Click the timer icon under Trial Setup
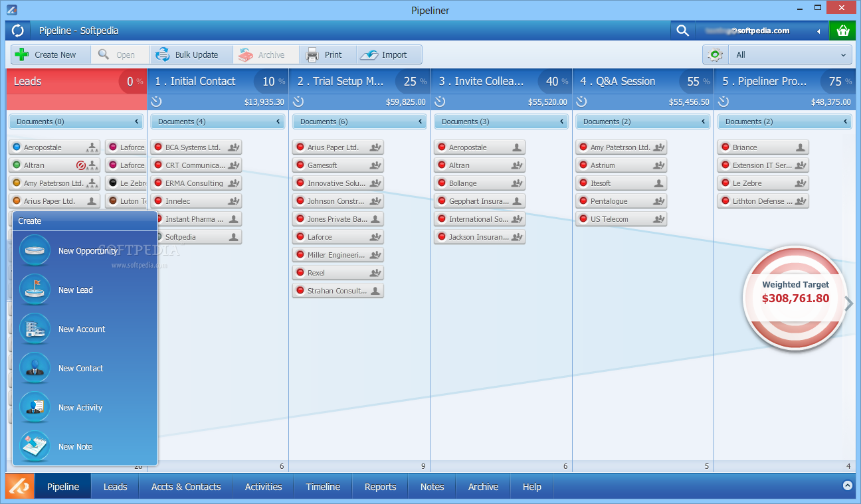The width and height of the screenshot is (861, 504). tap(298, 102)
